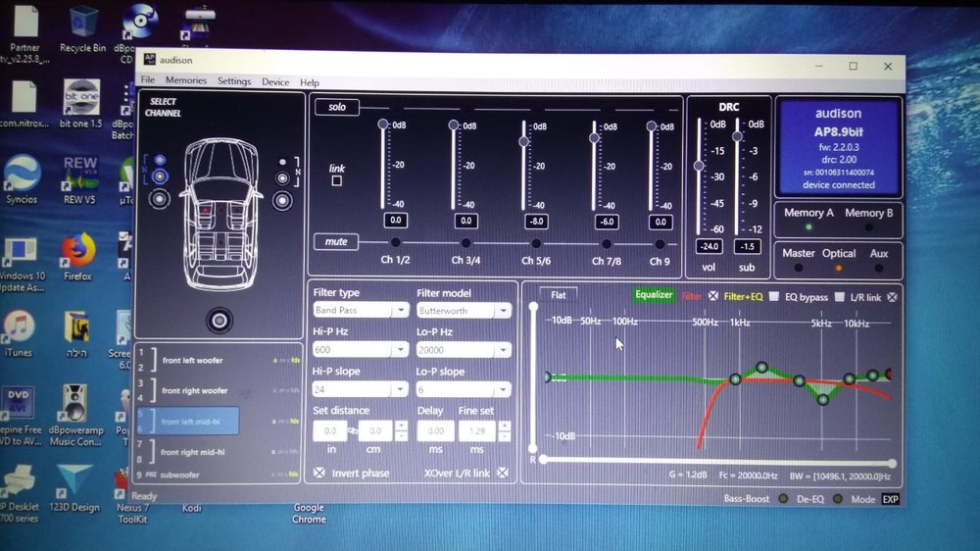Select the front left midrange speaker icon
Image resolution: width=980 pixels, height=551 pixels.
(x=160, y=177)
